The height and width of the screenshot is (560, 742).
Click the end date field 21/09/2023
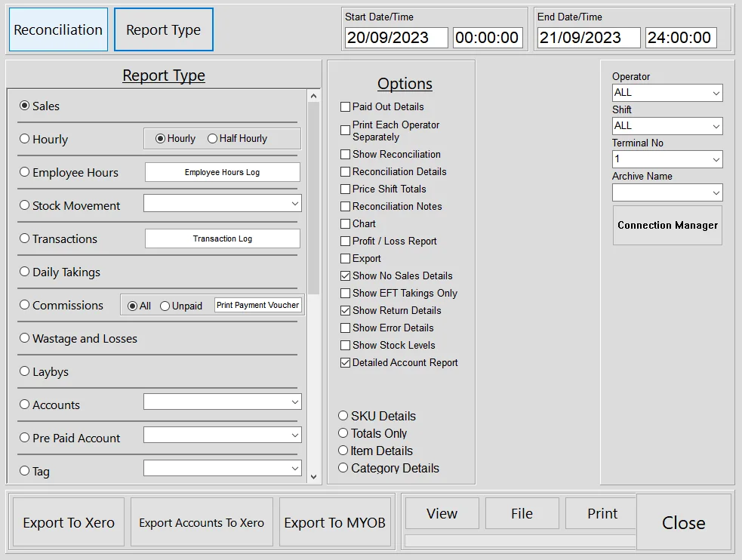click(x=589, y=38)
